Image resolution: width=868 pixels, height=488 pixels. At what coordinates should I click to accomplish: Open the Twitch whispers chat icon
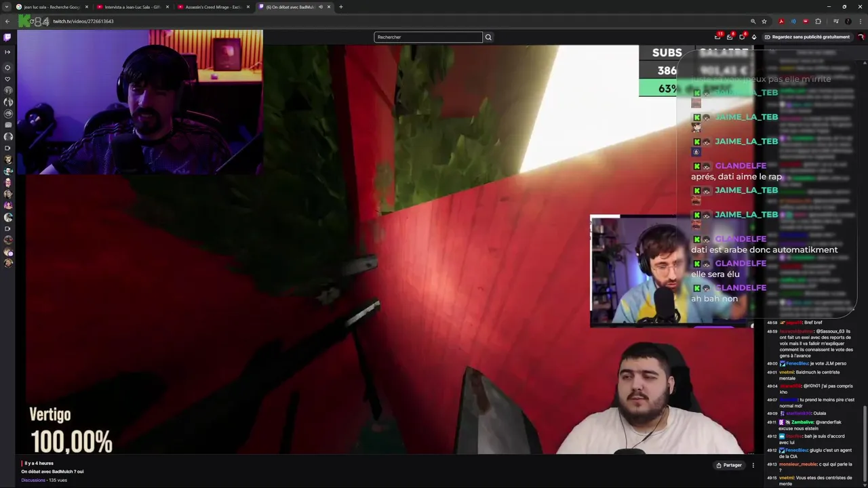[742, 37]
